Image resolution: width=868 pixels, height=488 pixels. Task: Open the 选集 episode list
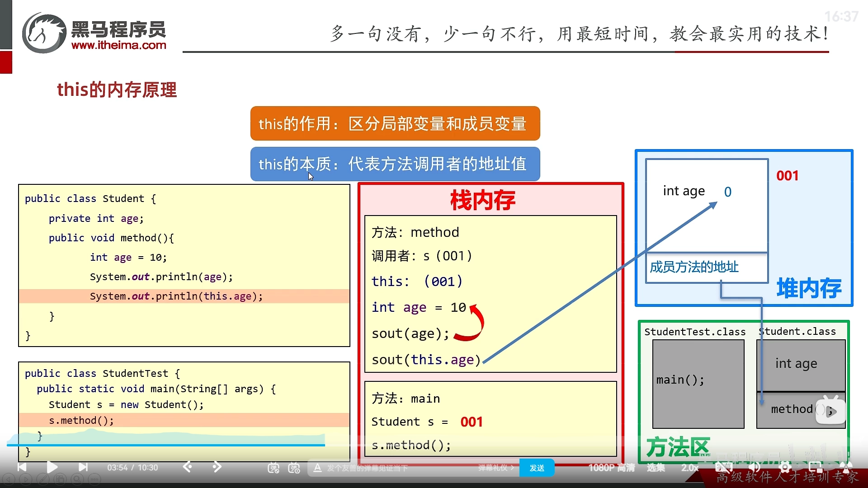656,468
